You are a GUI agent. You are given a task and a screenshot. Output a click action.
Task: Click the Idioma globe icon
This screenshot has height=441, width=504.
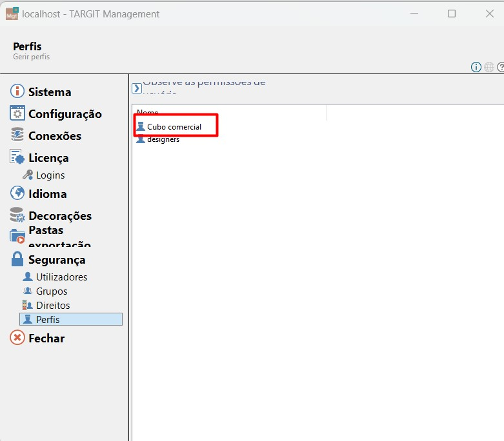(17, 193)
